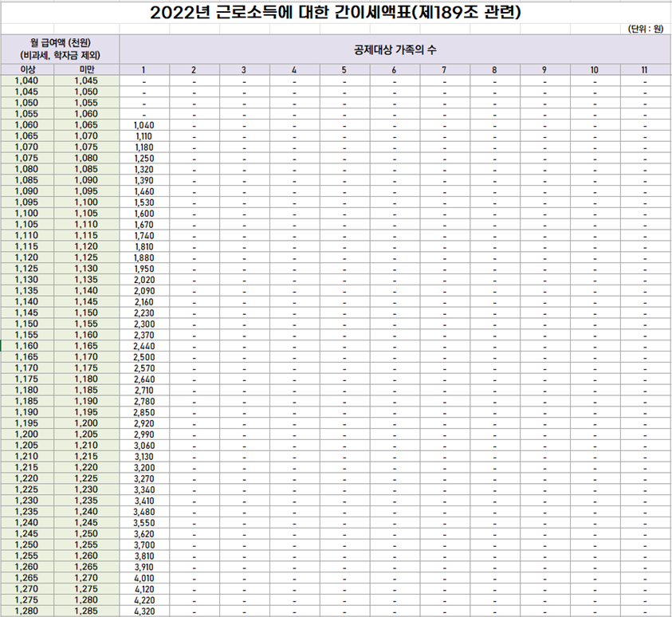
Task: Click tax amount cell 3,810
Action: pyautogui.click(x=144, y=556)
